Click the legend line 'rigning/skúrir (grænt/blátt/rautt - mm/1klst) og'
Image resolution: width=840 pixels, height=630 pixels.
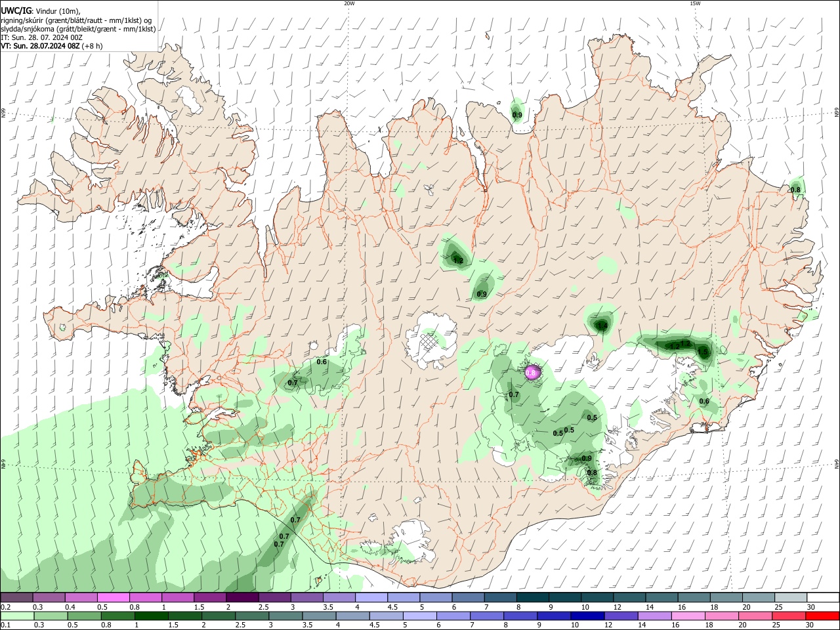76,20
